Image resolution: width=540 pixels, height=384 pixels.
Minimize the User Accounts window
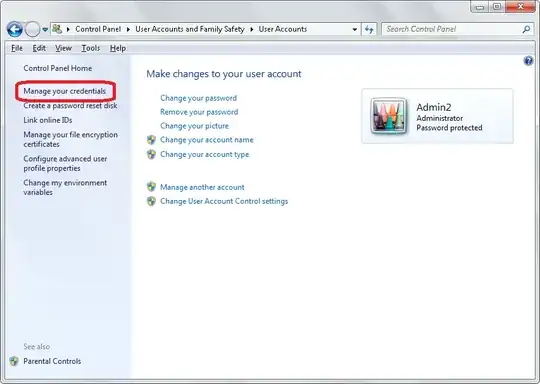480,7
